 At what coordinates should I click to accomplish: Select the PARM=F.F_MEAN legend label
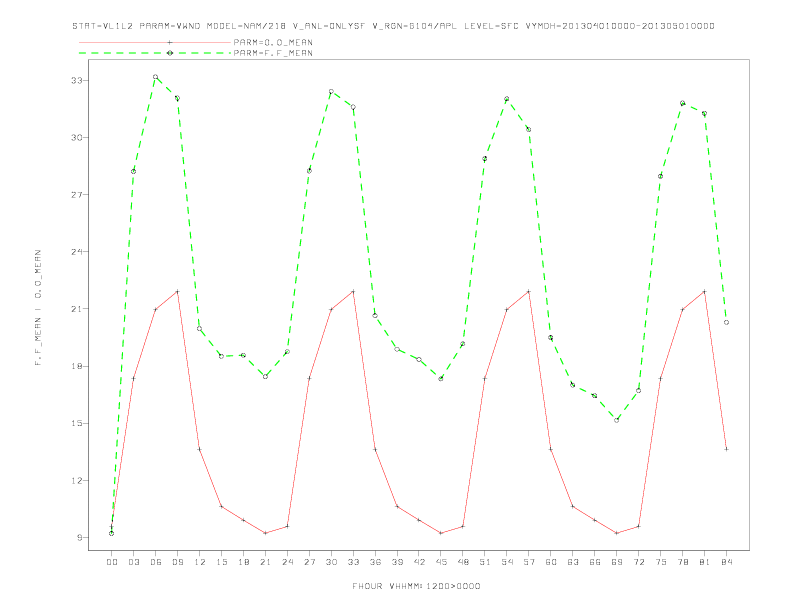coord(273,53)
